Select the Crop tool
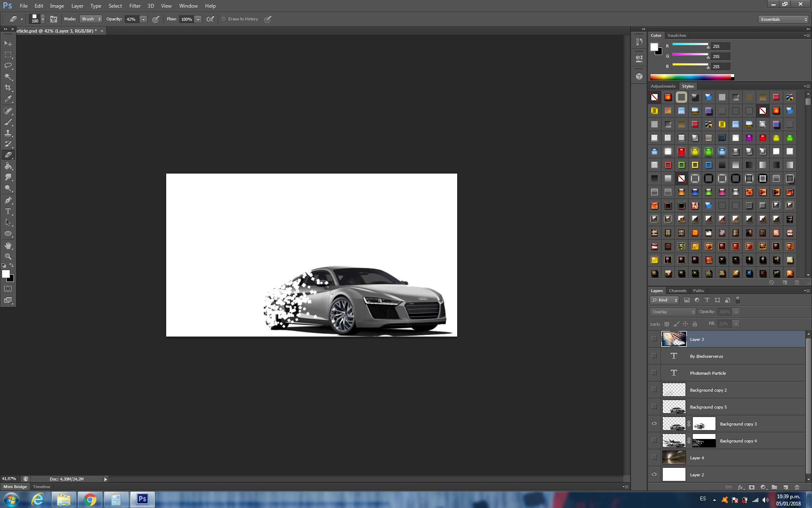 [x=8, y=88]
